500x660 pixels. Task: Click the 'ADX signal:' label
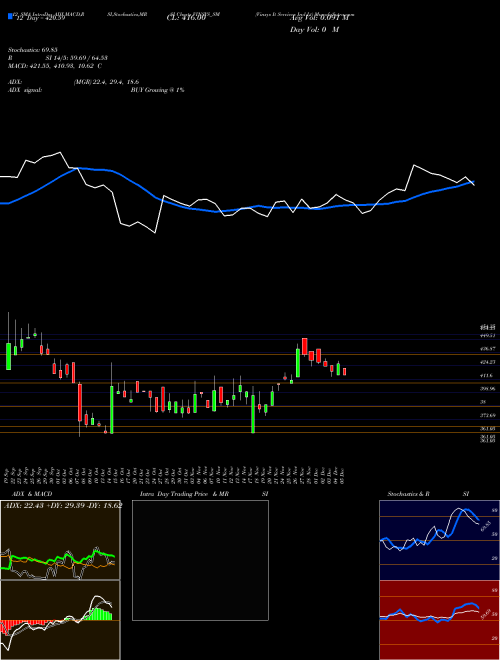(24, 90)
